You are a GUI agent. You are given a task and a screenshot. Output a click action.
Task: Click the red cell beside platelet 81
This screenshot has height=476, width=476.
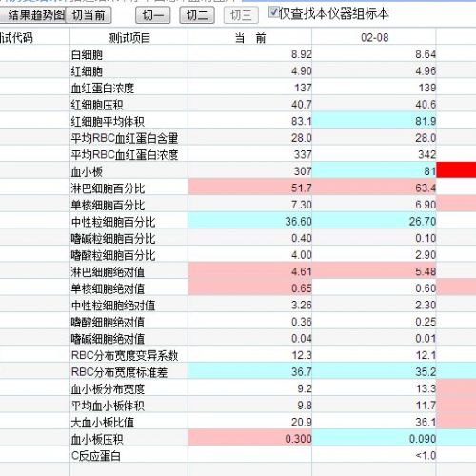click(456, 169)
